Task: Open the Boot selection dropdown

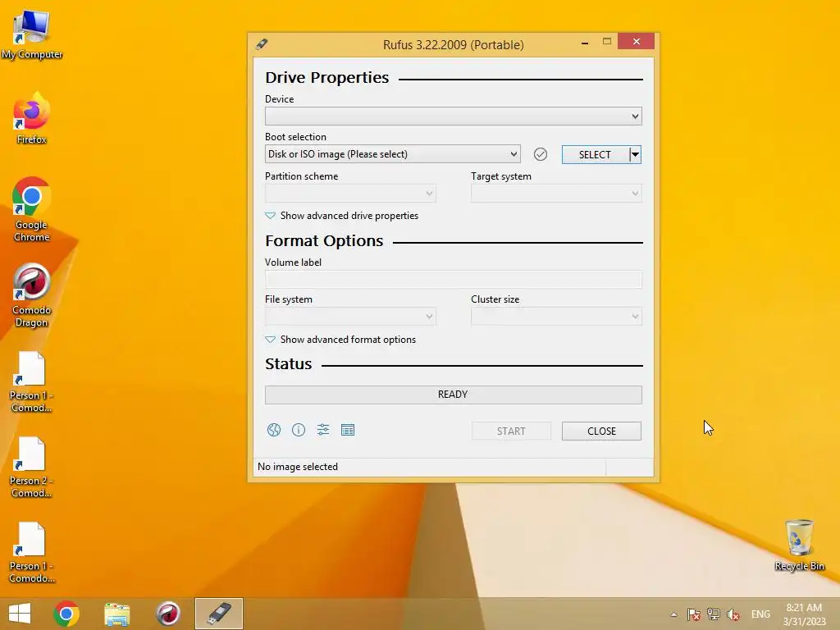Action: tap(393, 154)
